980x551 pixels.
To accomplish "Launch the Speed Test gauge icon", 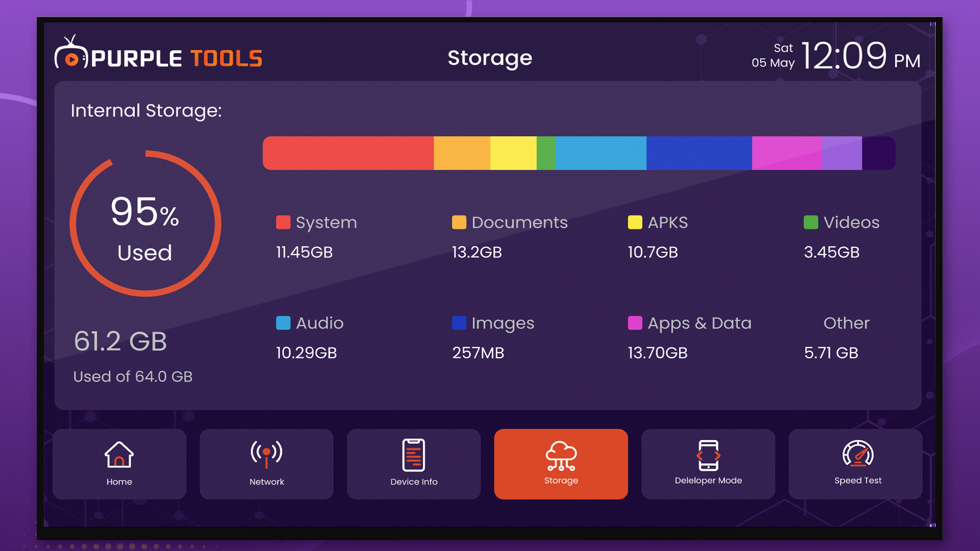I will tap(857, 454).
